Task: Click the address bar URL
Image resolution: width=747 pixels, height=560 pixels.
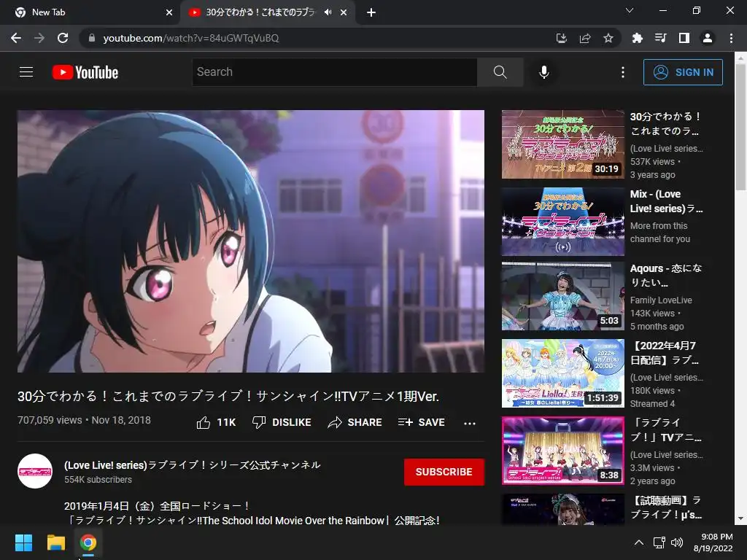Action: click(191, 38)
